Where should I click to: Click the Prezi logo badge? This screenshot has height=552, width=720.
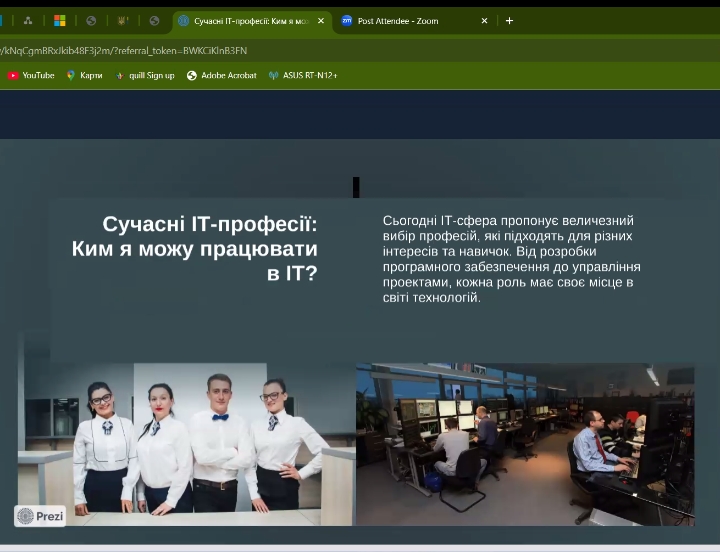(x=40, y=516)
